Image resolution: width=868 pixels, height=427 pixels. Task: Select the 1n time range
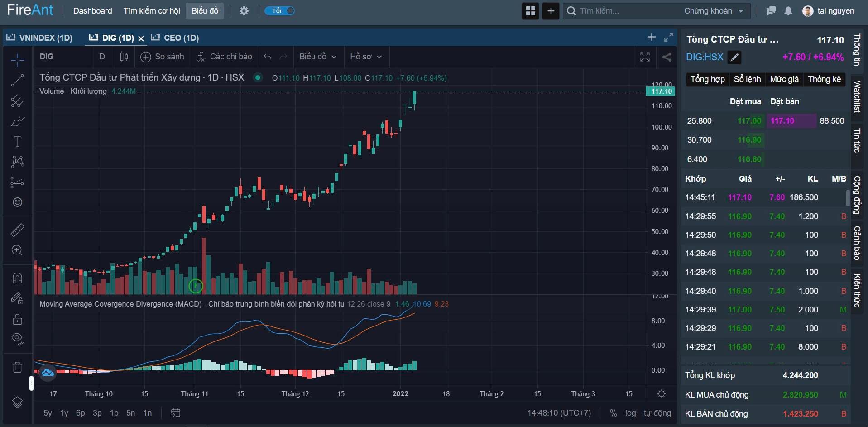147,413
